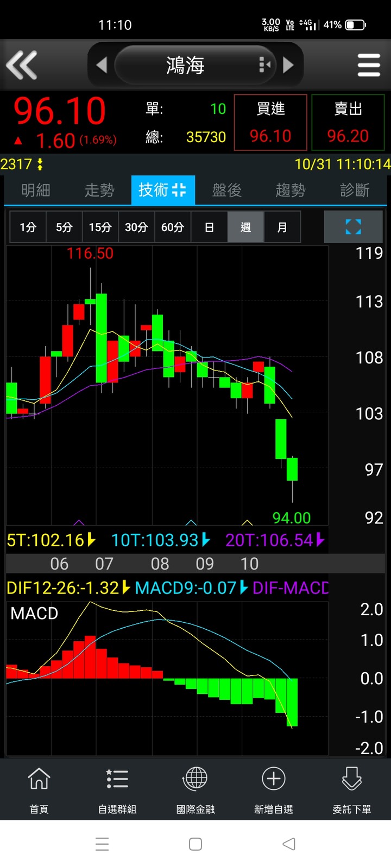This screenshot has height=868, width=391.
Task: Tap the low price label 94.00
Action: [x=292, y=518]
